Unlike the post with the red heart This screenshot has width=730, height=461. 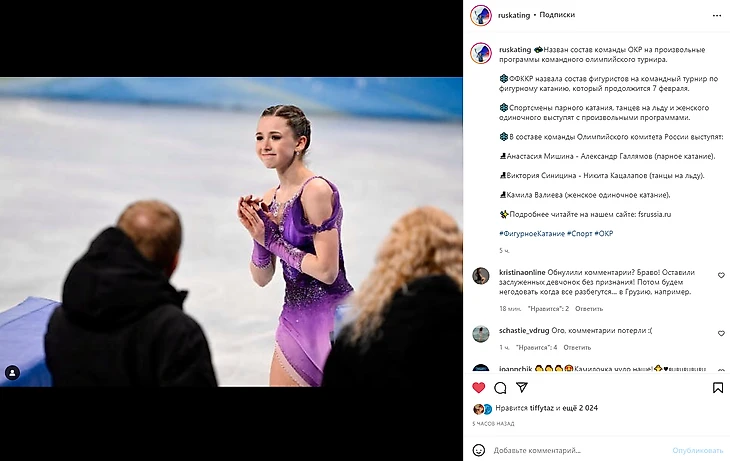click(479, 387)
